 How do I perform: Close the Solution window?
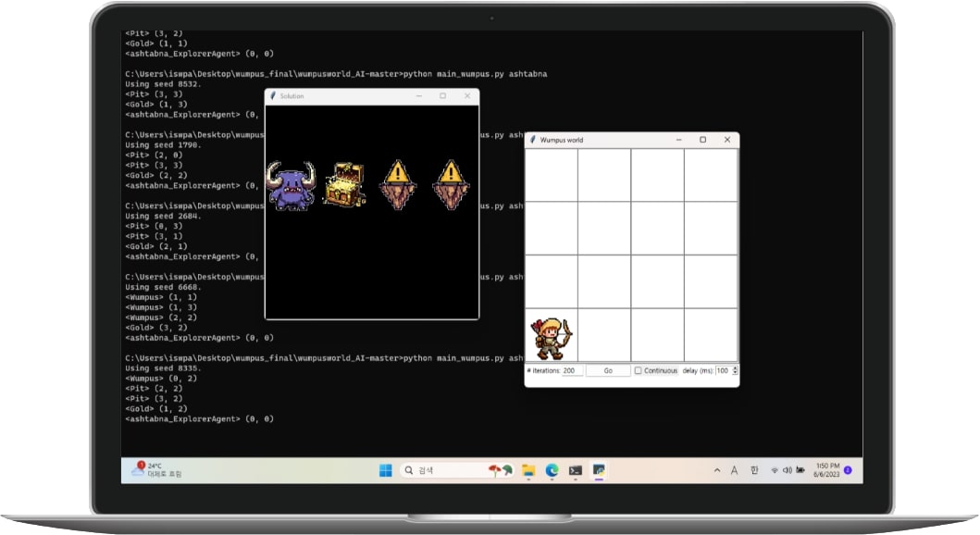[466, 96]
